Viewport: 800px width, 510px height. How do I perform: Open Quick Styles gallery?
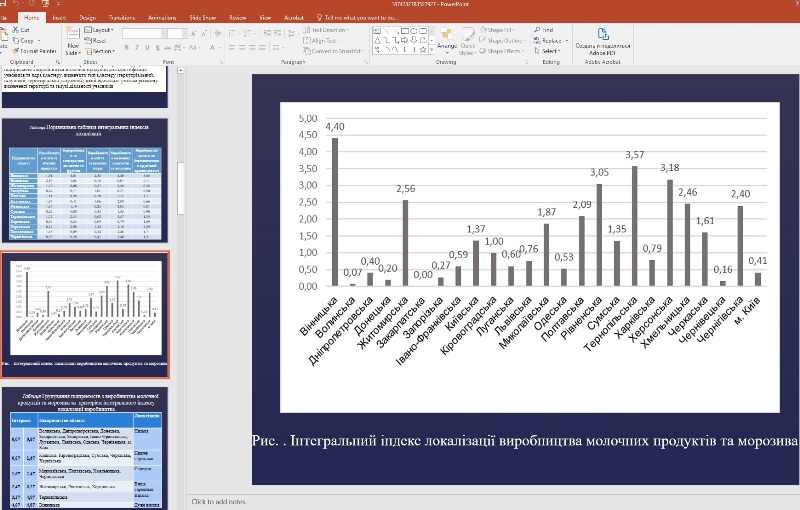point(470,38)
